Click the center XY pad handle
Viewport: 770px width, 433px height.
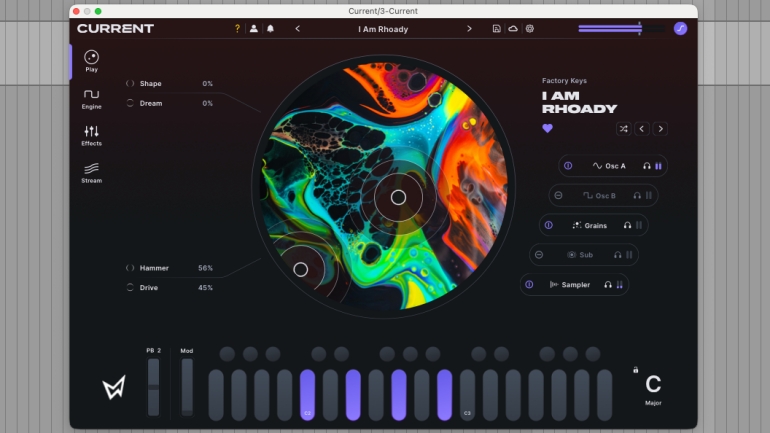point(398,197)
